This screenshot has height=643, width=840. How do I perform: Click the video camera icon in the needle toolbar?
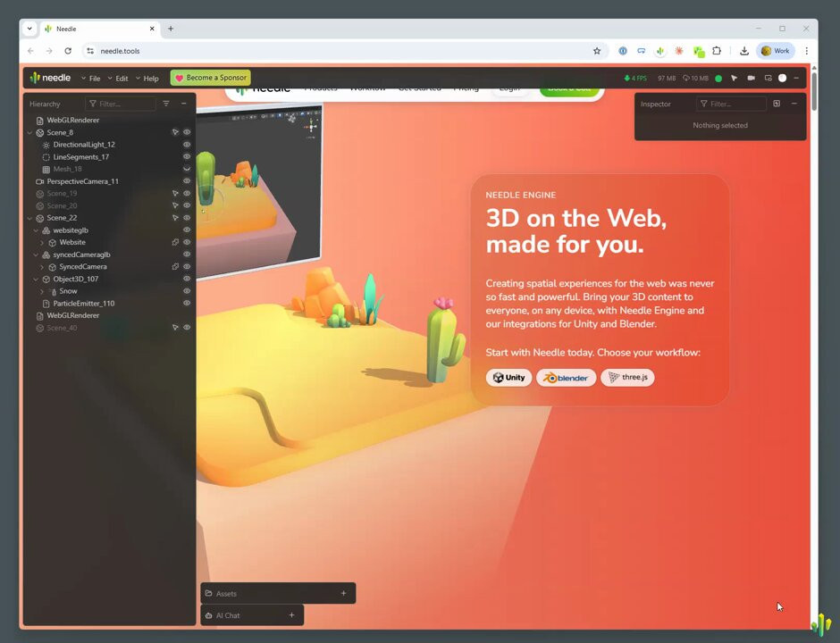point(751,79)
